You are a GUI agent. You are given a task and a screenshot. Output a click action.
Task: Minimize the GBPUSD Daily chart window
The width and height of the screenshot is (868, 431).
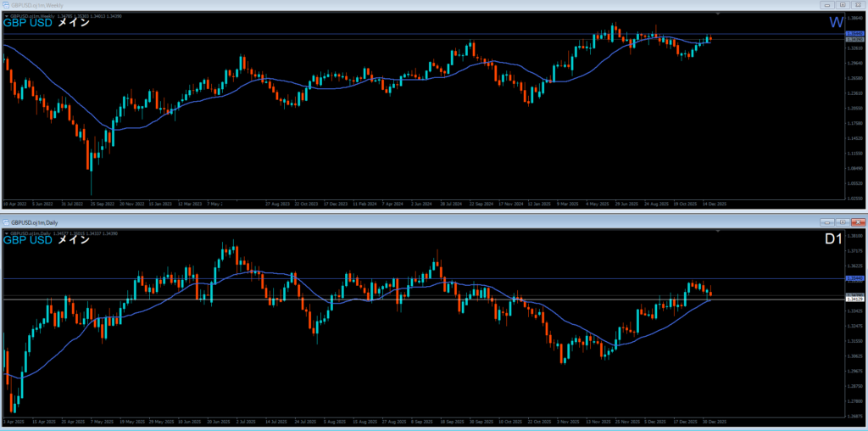click(x=826, y=221)
